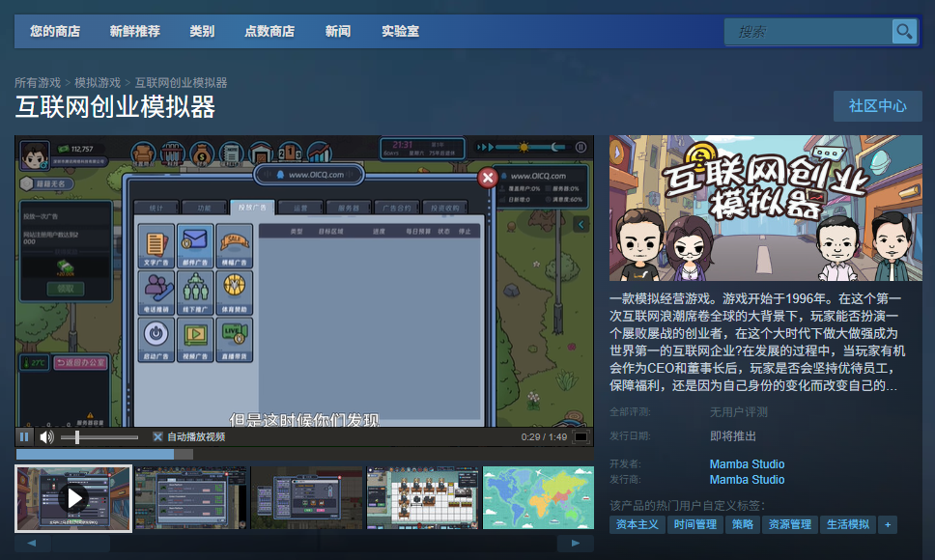Play the video thumbnail in the strip

73,498
